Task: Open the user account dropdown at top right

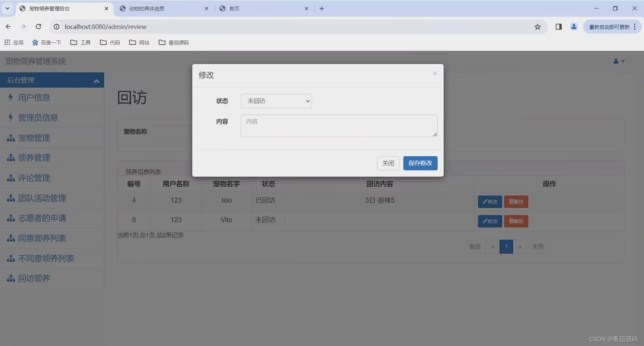Action: pyautogui.click(x=619, y=61)
